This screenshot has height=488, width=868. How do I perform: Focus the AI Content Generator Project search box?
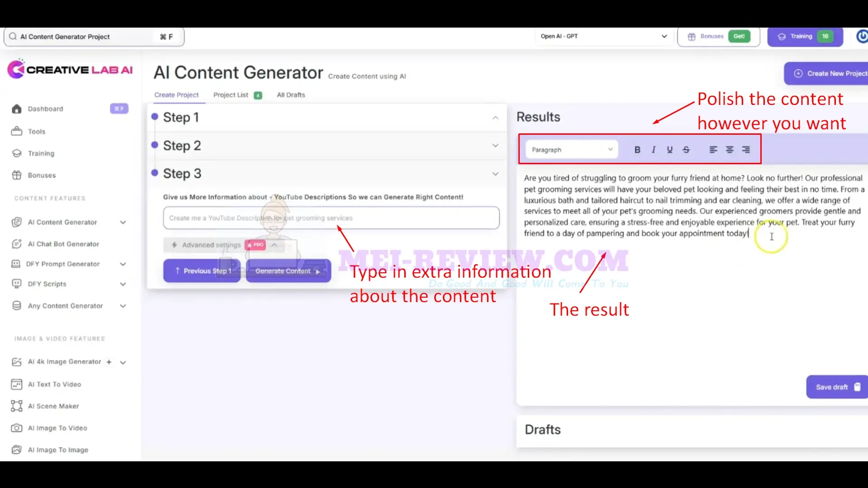94,37
